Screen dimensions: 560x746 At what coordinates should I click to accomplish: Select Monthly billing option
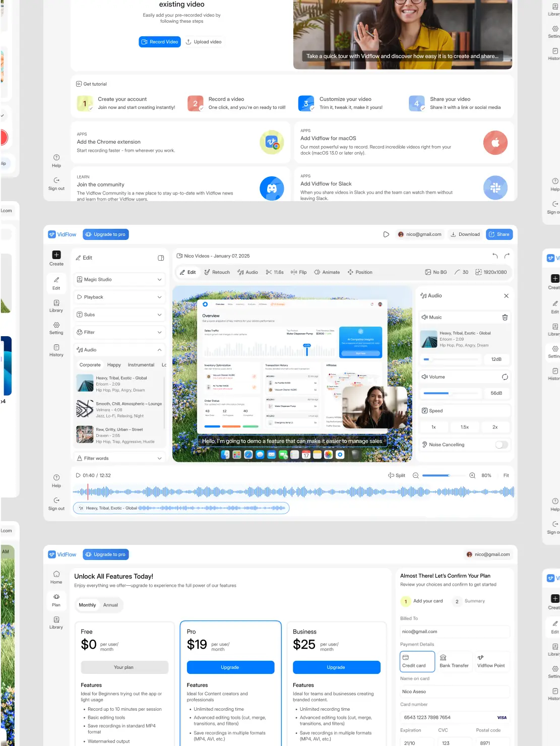[87, 605]
